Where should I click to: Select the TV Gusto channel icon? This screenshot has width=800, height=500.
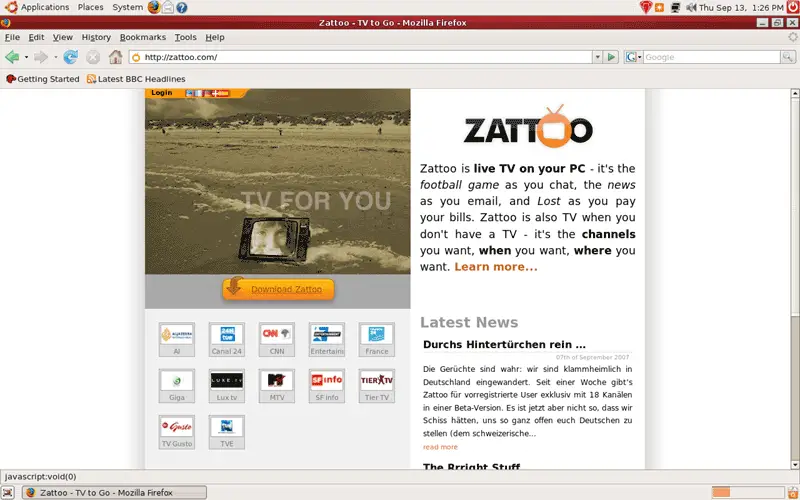pos(177,432)
